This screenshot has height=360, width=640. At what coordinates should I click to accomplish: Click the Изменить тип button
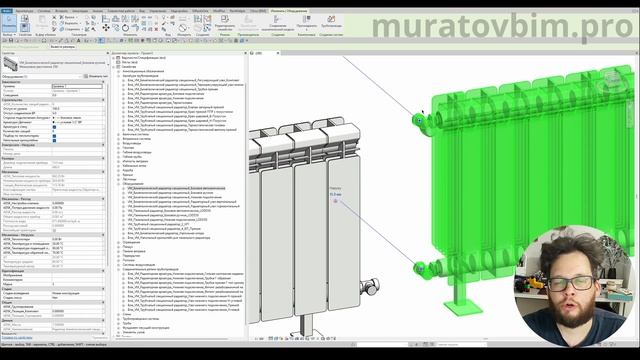(x=96, y=76)
